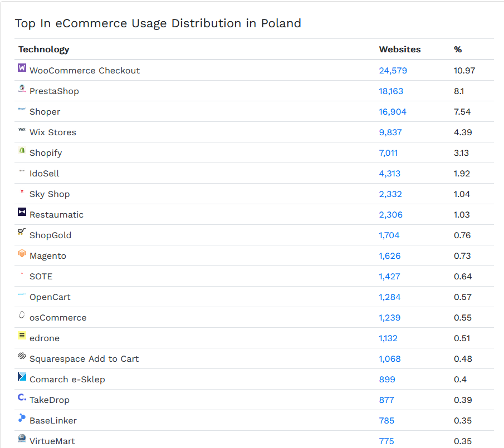This screenshot has width=504, height=448.
Task: Select the ShopGold technology name
Action: click(x=50, y=235)
